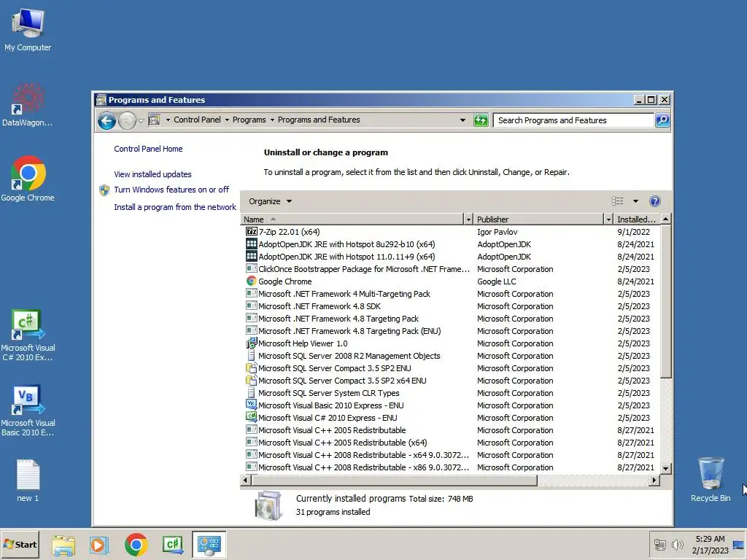Click Programs in breadcrumb path

[249, 120]
